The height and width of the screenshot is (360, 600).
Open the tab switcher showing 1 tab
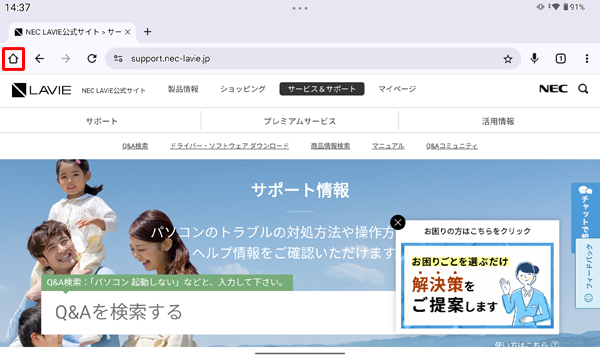click(x=561, y=59)
